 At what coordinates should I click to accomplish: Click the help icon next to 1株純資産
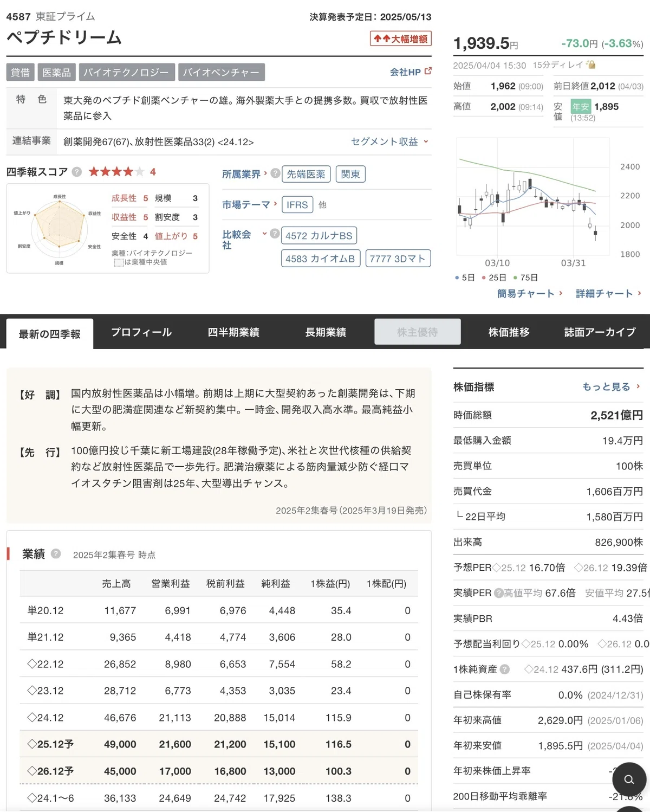(504, 669)
